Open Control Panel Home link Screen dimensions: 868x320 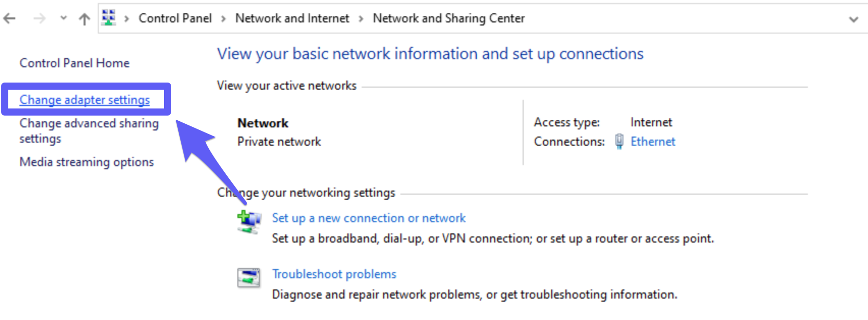click(x=74, y=63)
